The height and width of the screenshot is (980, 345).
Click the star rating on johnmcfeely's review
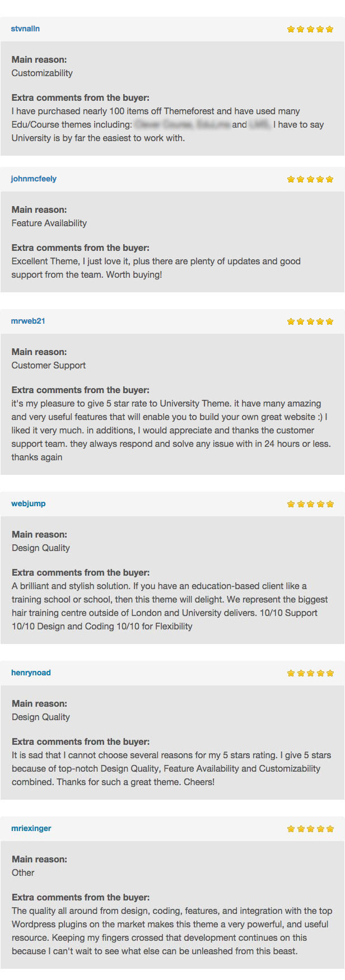pyautogui.click(x=310, y=179)
